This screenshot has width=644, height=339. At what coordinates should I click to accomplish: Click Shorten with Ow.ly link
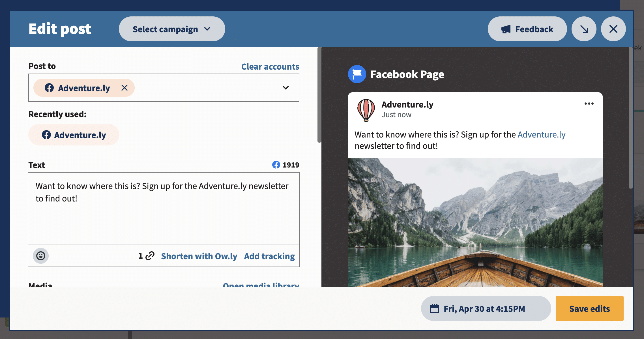[x=199, y=256]
